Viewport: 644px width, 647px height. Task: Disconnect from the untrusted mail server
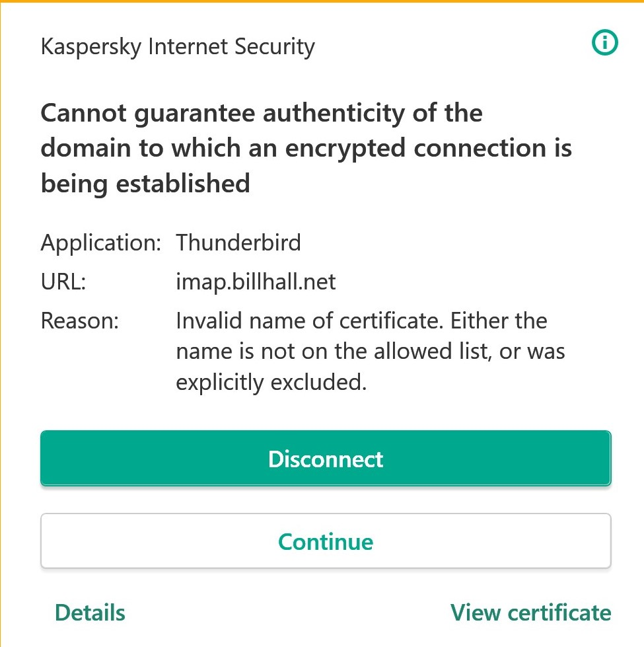326,459
